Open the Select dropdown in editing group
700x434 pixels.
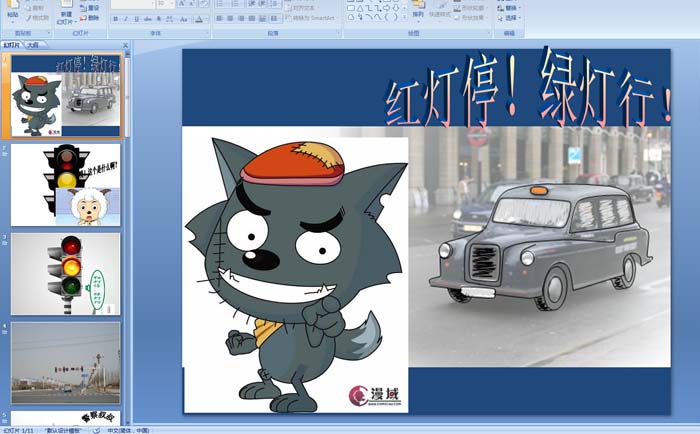click(x=509, y=18)
